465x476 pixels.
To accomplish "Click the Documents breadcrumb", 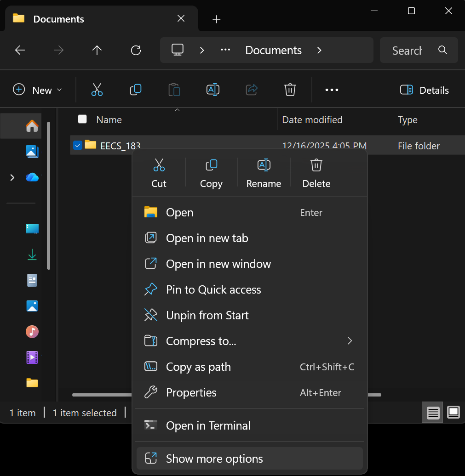I will coord(273,50).
